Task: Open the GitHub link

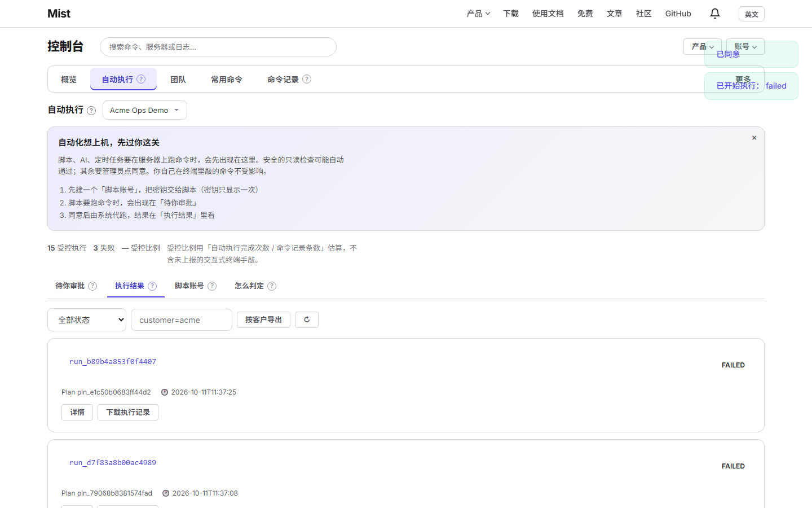Action: click(x=678, y=14)
